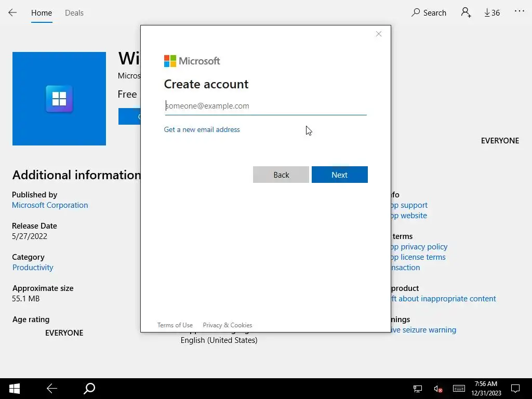The height and width of the screenshot is (399, 532).
Task: Open the Home tab
Action: [x=42, y=13]
